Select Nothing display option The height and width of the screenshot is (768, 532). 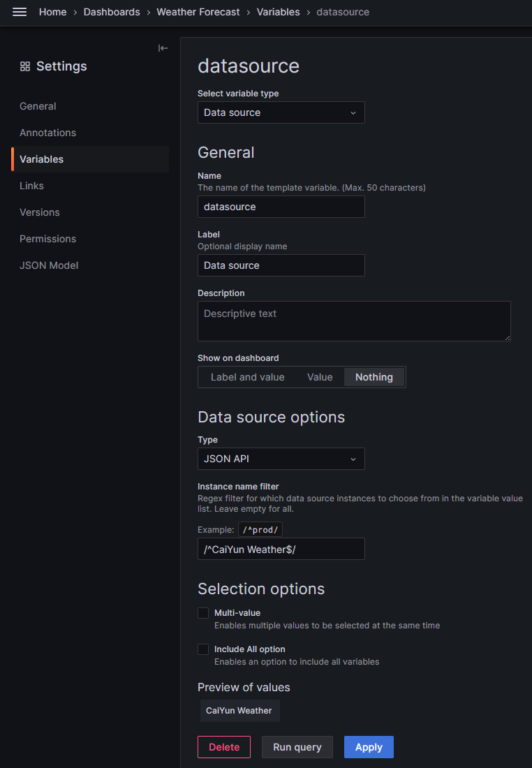coord(374,377)
